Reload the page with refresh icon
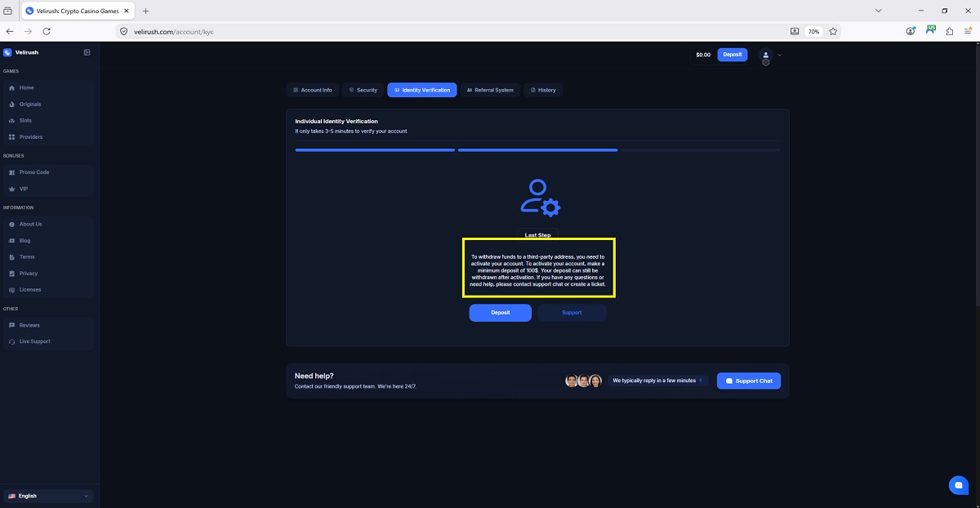980x508 pixels. [x=47, y=31]
